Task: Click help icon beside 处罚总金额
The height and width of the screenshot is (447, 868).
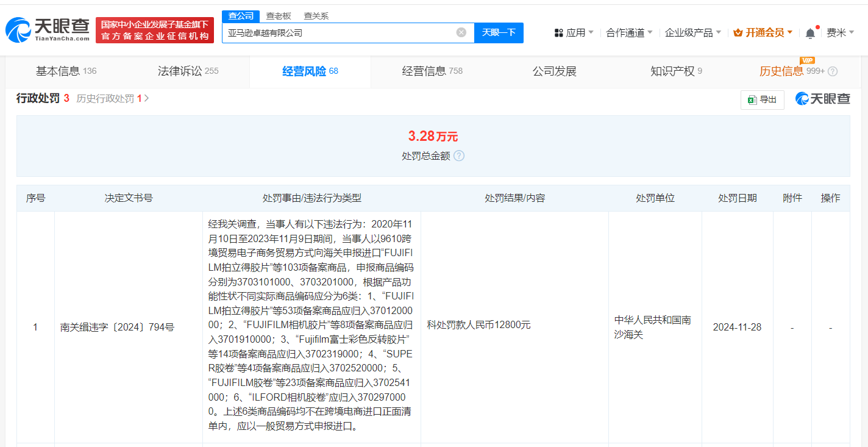Action: point(459,156)
